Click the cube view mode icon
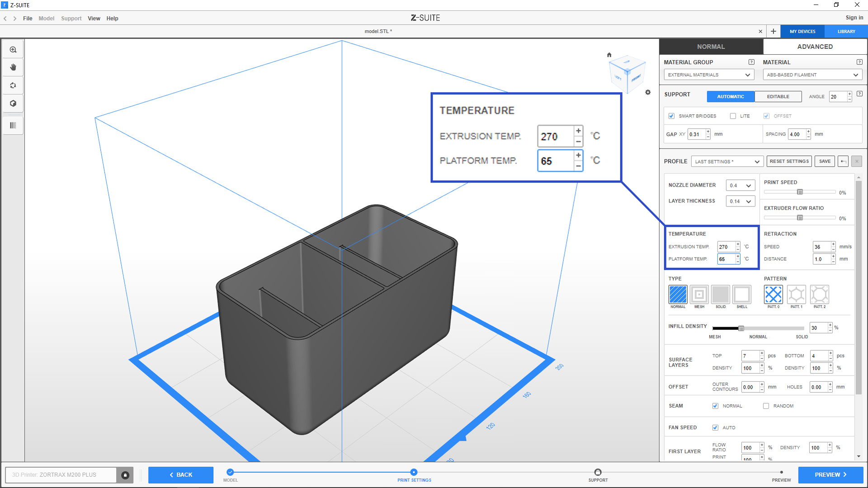The width and height of the screenshot is (868, 488). (13, 103)
